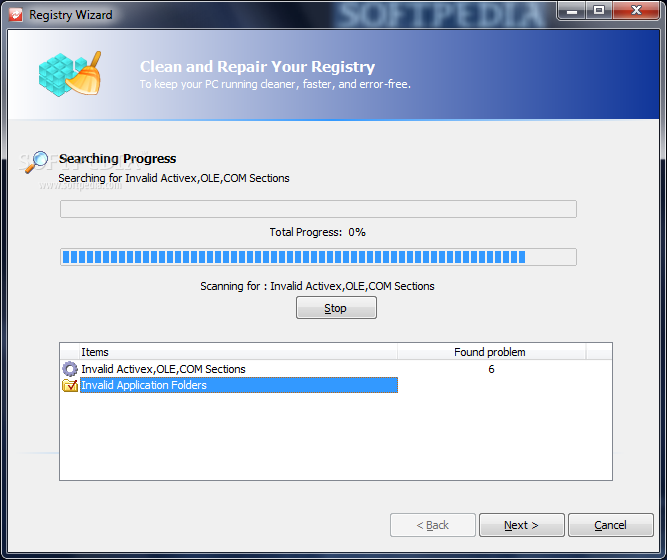Click the Clean and Repair Your Registry title
667x560 pixels.
pos(257,67)
